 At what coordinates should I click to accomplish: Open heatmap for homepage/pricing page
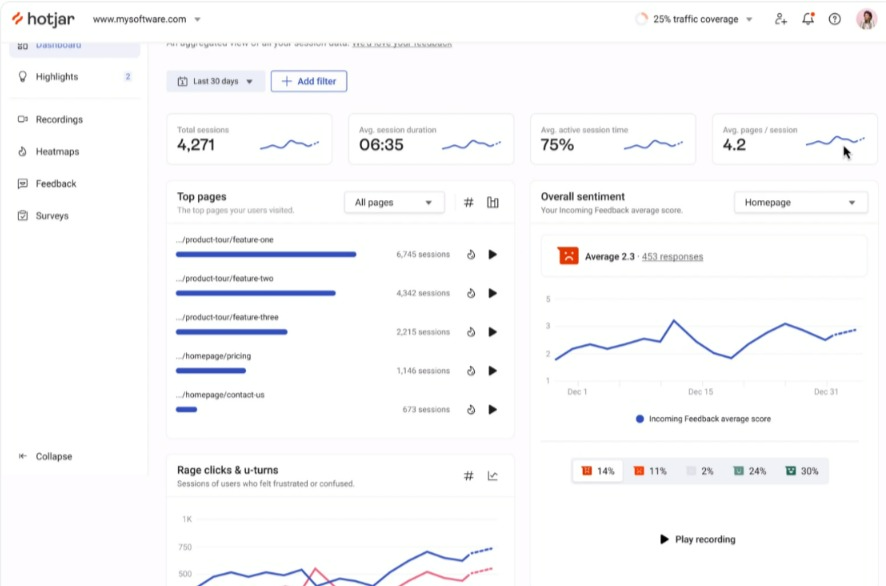click(x=471, y=371)
